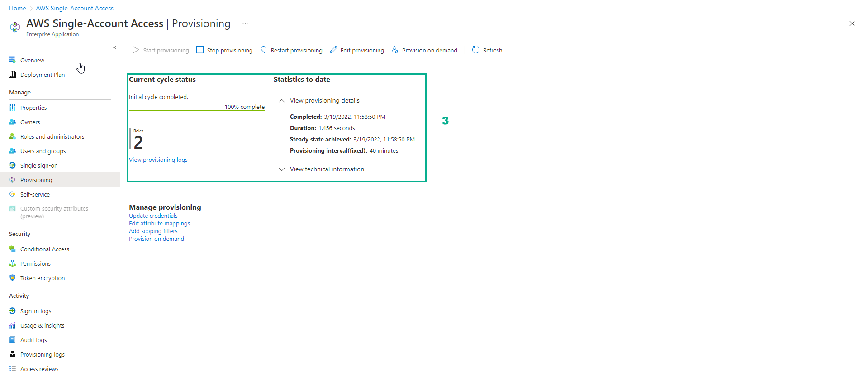Click the Token encryption shield icon
This screenshot has height=385, width=868.
pos(12,278)
